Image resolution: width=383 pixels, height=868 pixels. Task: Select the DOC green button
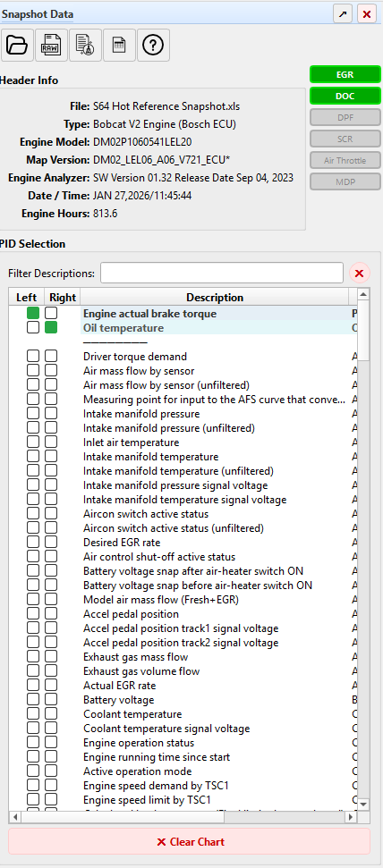pos(345,96)
